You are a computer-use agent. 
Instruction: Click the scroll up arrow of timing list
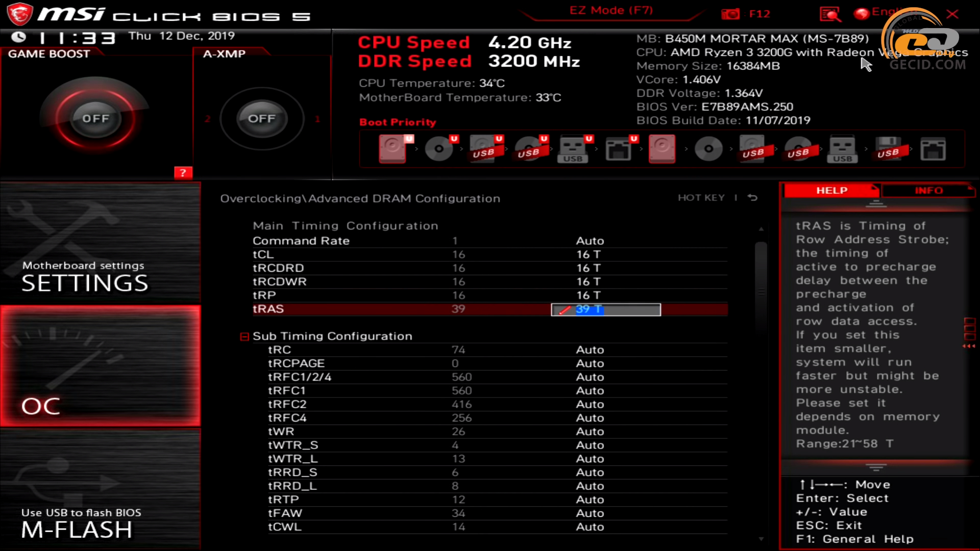click(761, 229)
